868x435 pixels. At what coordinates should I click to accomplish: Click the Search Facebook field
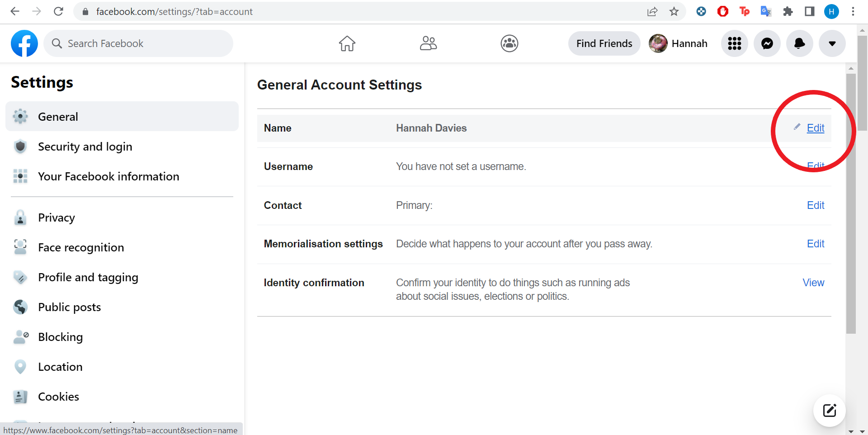tap(138, 43)
